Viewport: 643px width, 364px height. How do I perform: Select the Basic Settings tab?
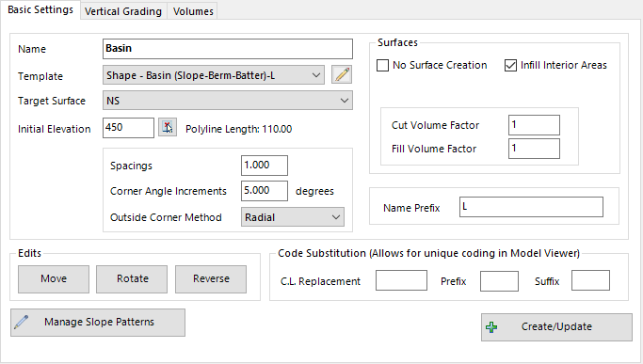(x=40, y=9)
